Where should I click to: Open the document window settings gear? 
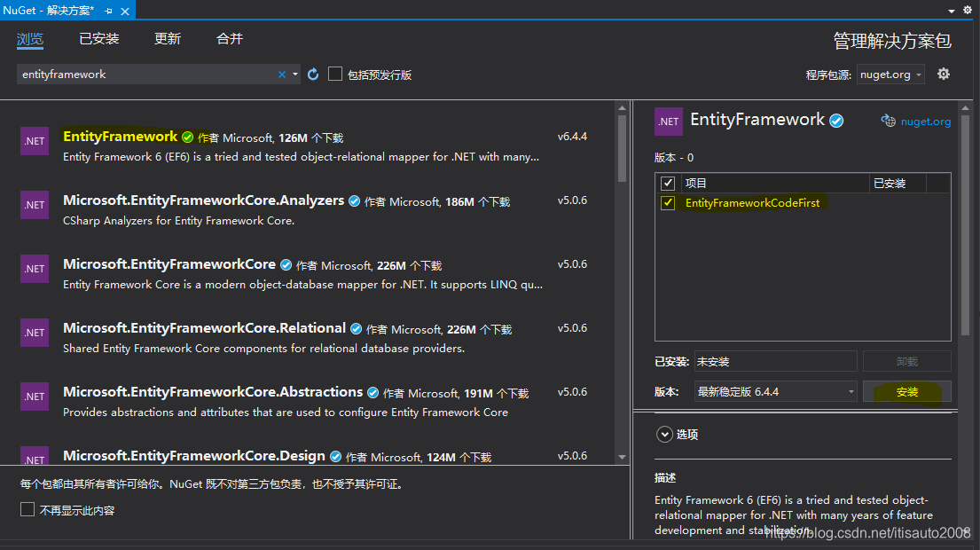[968, 10]
